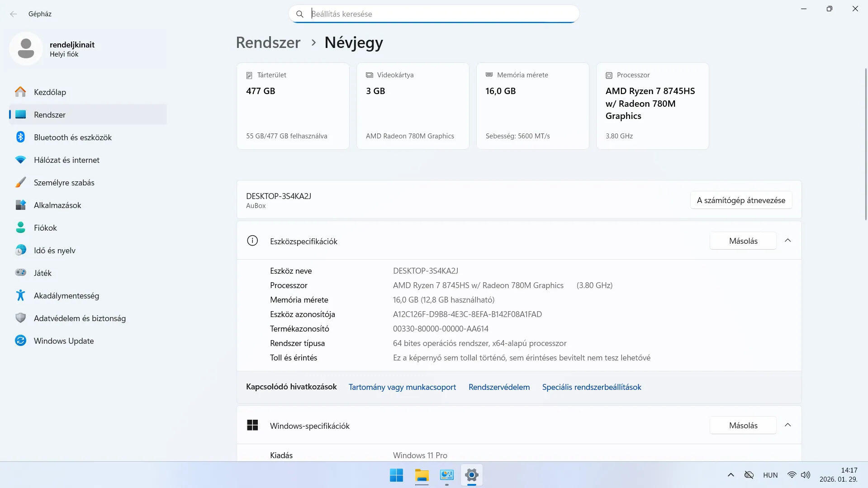The image size is (868, 488).
Task: Click the back arrow in Gépház title bar
Action: coord(14,14)
